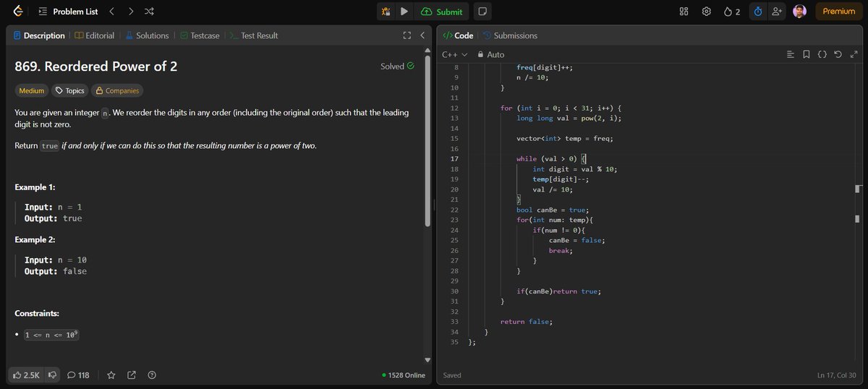
Task: Switch to the Description tab
Action: (x=39, y=35)
